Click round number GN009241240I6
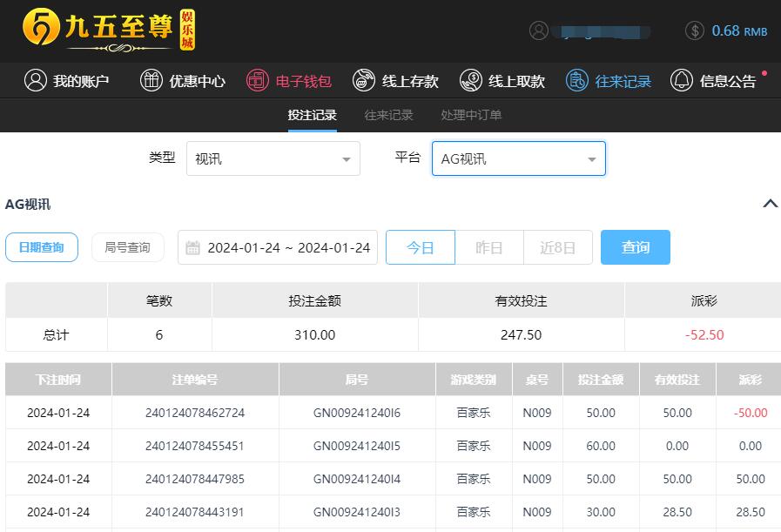The width and height of the screenshot is (781, 532). 357,413
